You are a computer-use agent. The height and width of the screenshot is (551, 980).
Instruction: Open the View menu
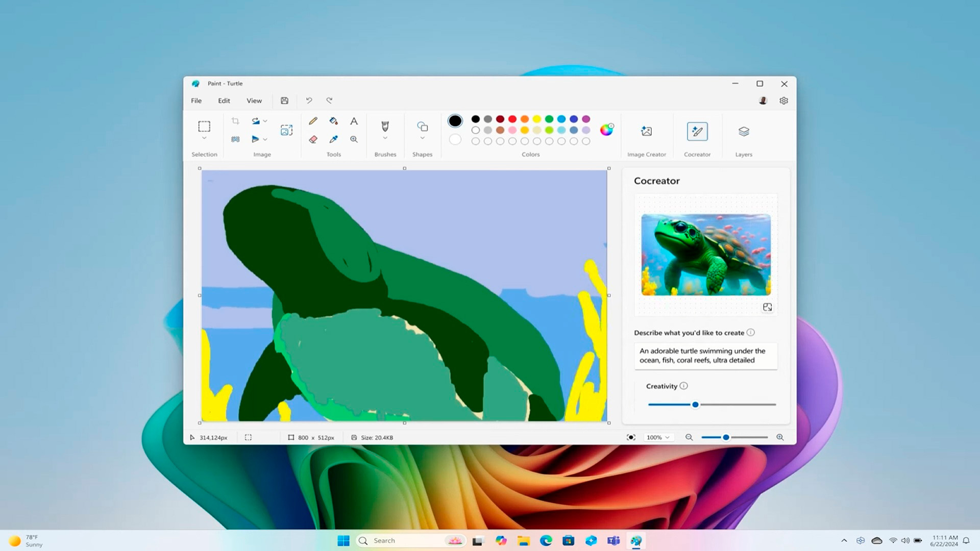254,101
